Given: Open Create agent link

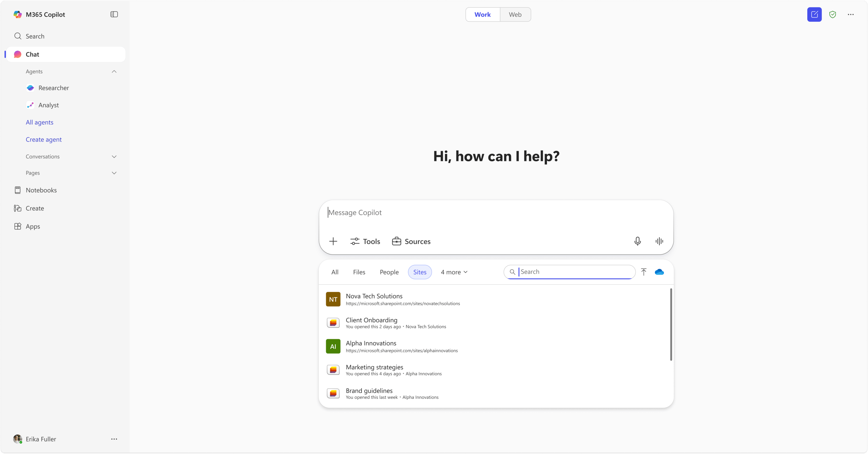Looking at the screenshot, I should click(43, 139).
